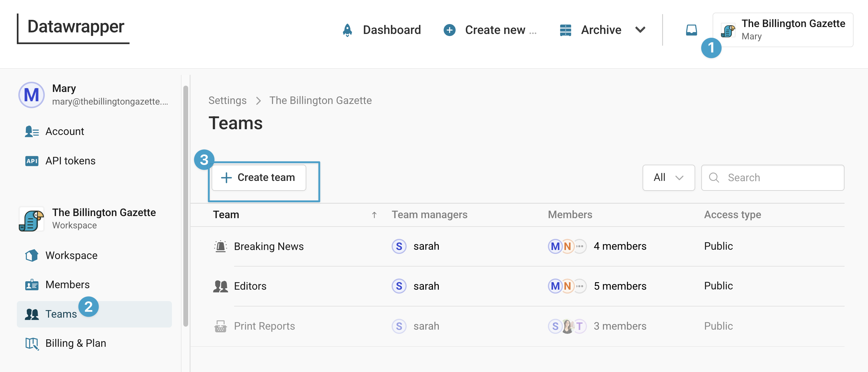The image size is (868, 372).
Task: Click the Workspace cube icon
Action: [x=32, y=255]
